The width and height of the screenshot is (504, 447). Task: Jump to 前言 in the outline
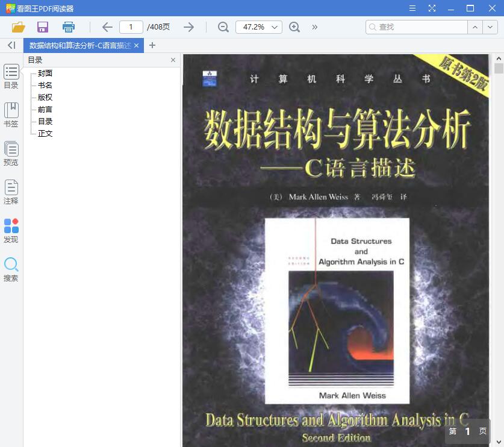pos(45,109)
